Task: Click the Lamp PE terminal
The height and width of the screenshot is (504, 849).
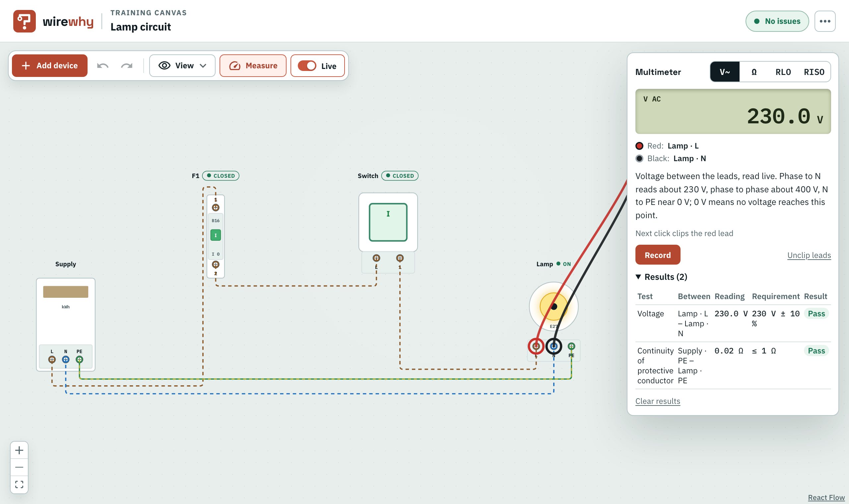Action: [x=571, y=346]
